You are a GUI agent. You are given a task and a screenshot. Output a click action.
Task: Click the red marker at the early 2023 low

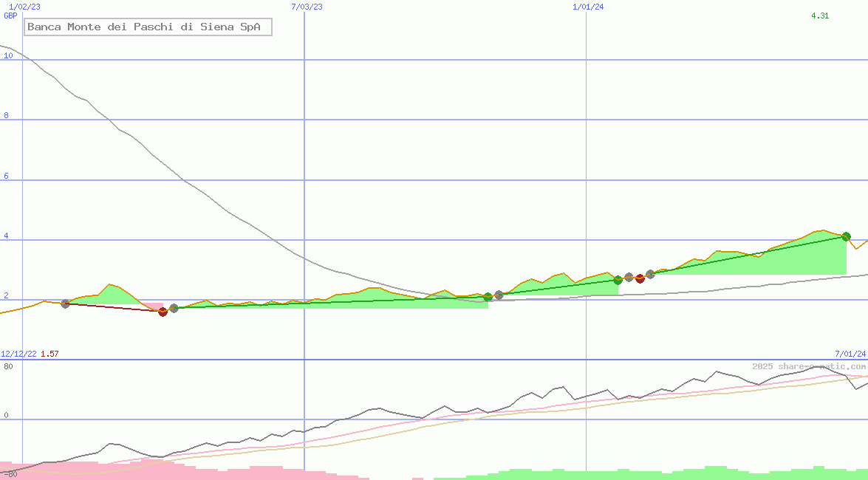[x=163, y=311]
